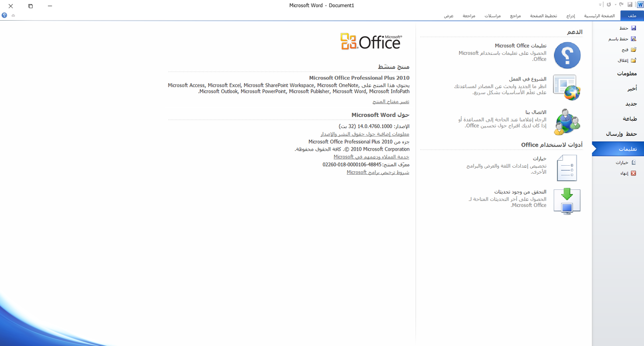Image resolution: width=644 pixels, height=346 pixels.
Task: Click the تعليمات Microsoft Office heading
Action: click(x=520, y=46)
